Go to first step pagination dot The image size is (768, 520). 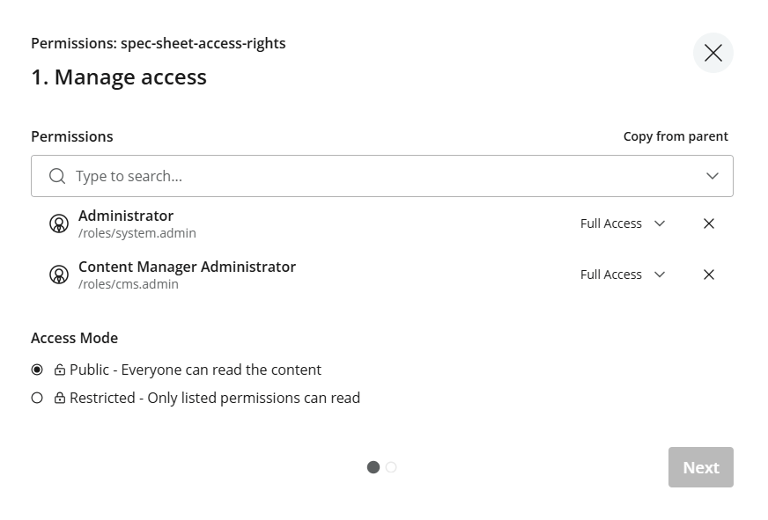[373, 467]
